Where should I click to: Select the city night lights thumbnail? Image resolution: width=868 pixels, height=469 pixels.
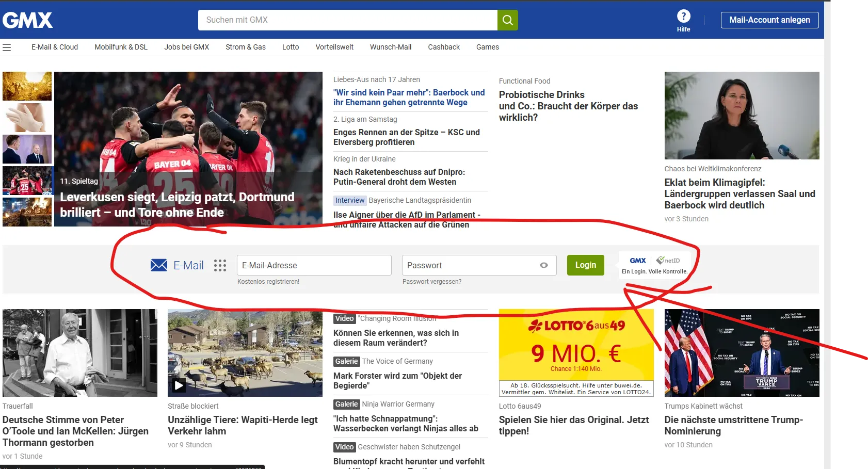27,212
